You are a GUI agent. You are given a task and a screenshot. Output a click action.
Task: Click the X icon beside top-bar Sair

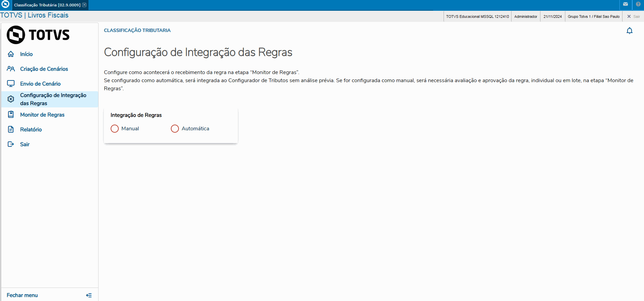(629, 16)
